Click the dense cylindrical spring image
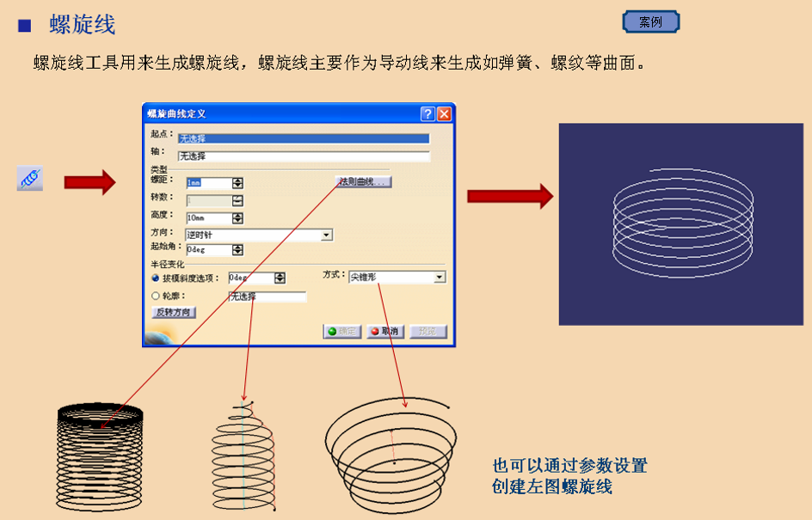 (100, 457)
